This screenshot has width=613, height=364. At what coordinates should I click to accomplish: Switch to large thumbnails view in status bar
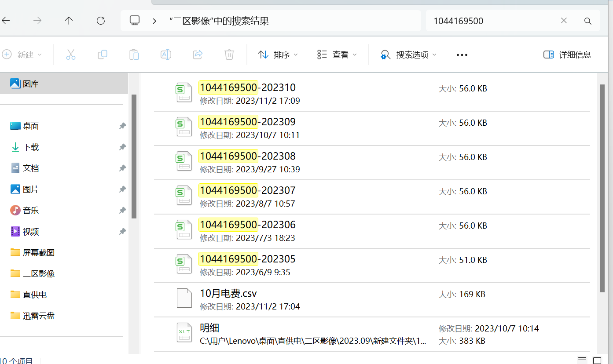coord(597,360)
